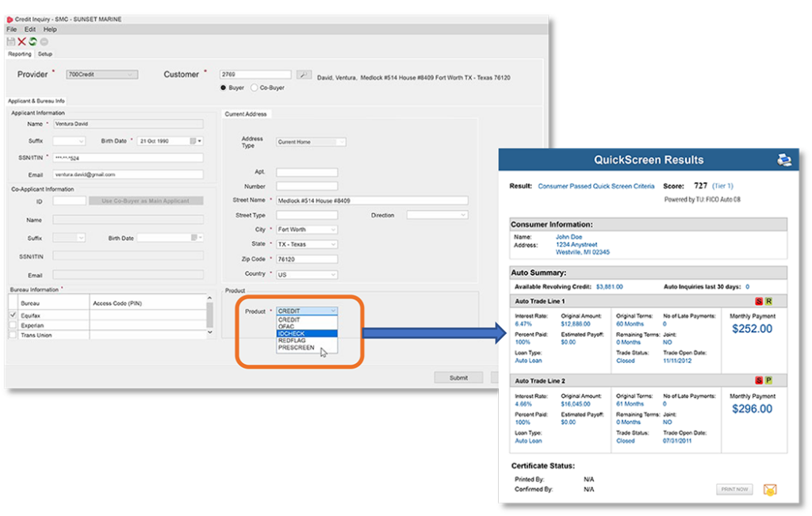
Task: Switch to the Setup tab
Action: (x=45, y=54)
